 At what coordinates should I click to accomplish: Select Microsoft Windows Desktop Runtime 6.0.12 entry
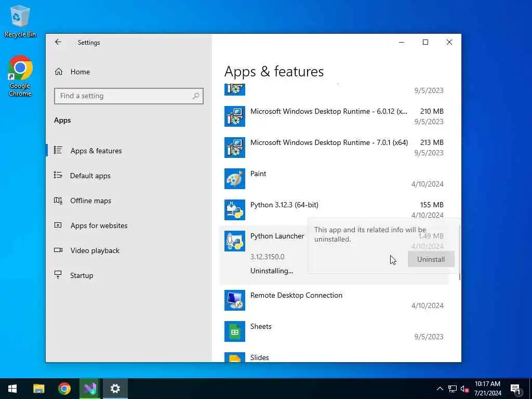click(334, 116)
